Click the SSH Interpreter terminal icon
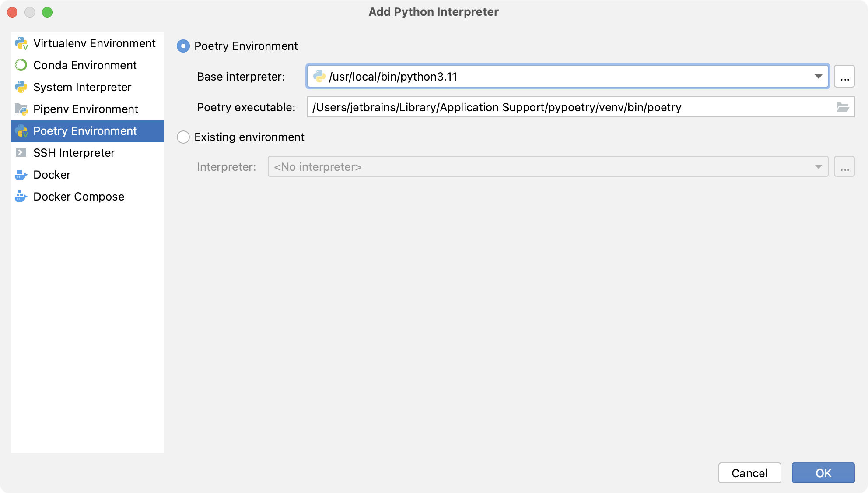 tap(21, 153)
